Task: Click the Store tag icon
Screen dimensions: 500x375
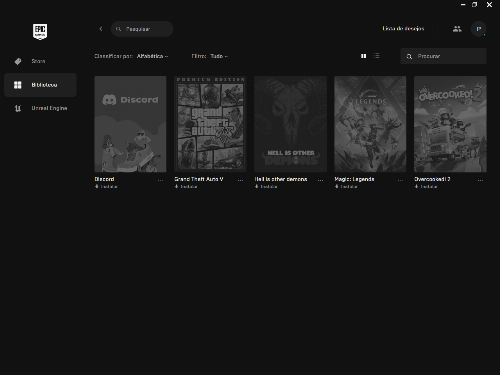Action: (x=18, y=61)
